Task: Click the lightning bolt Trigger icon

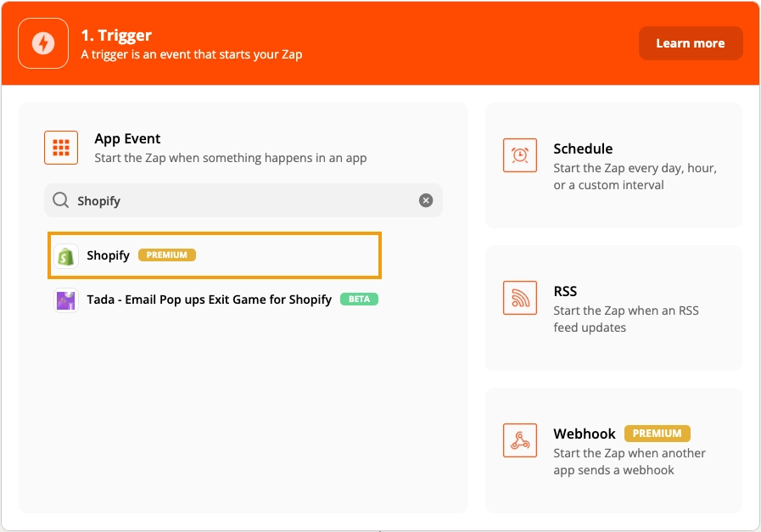Action: [43, 43]
